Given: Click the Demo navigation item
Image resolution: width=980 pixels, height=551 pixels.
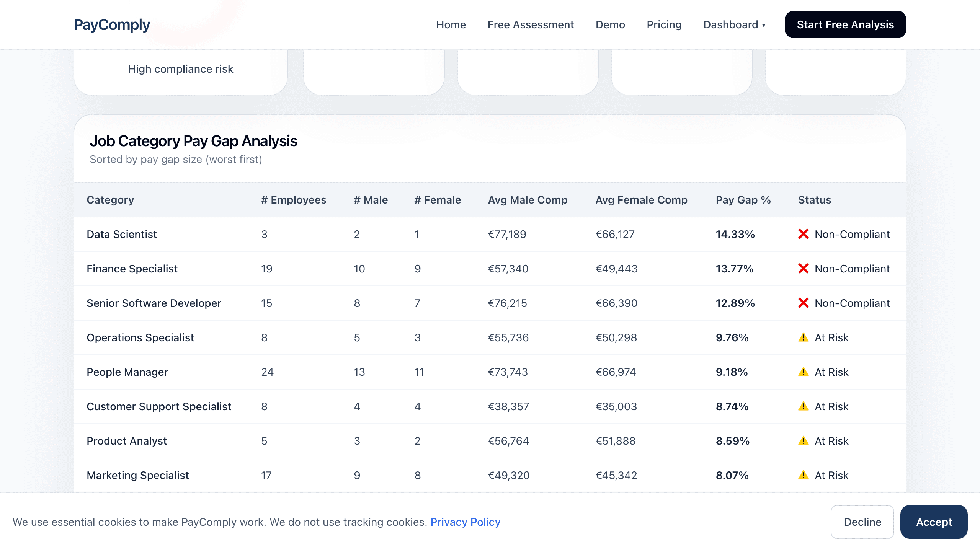Looking at the screenshot, I should (x=610, y=24).
